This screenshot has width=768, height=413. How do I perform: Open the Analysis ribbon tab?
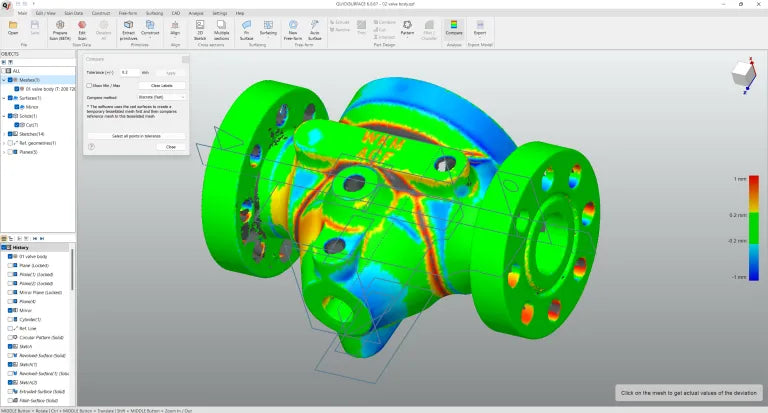click(196, 13)
